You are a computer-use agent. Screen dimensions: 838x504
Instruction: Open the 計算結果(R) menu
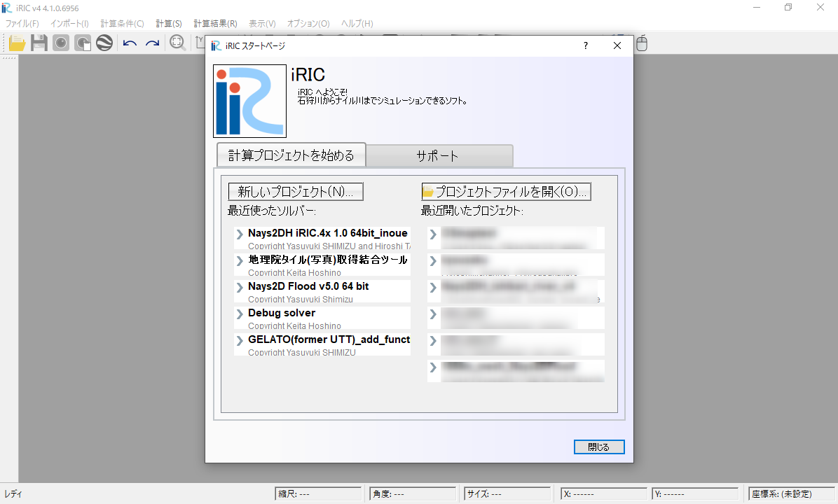click(215, 24)
